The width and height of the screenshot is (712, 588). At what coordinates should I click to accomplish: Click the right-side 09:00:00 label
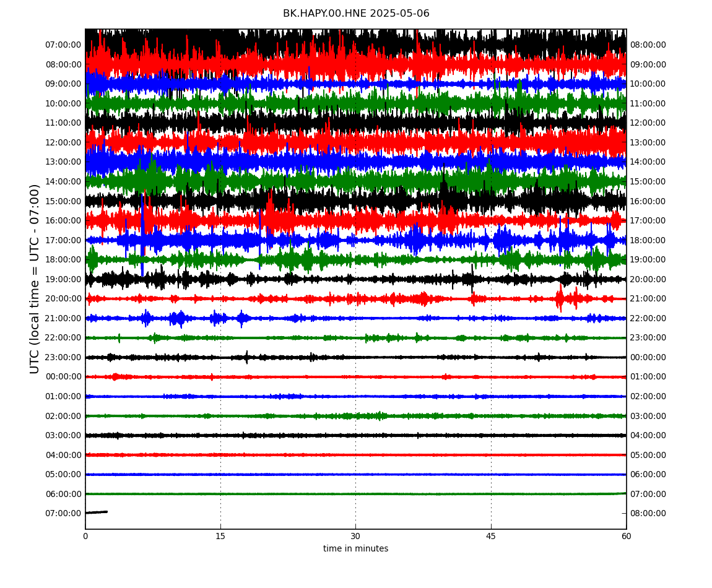(x=648, y=64)
